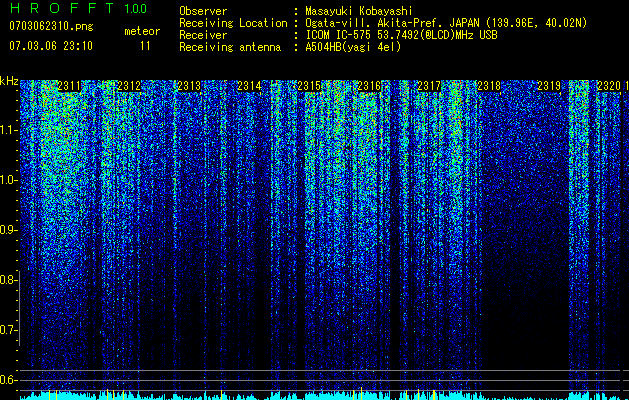This screenshot has width=629, height=400.
Task: Click the 0.9 kHz axis tick label
Action: [x=8, y=230]
